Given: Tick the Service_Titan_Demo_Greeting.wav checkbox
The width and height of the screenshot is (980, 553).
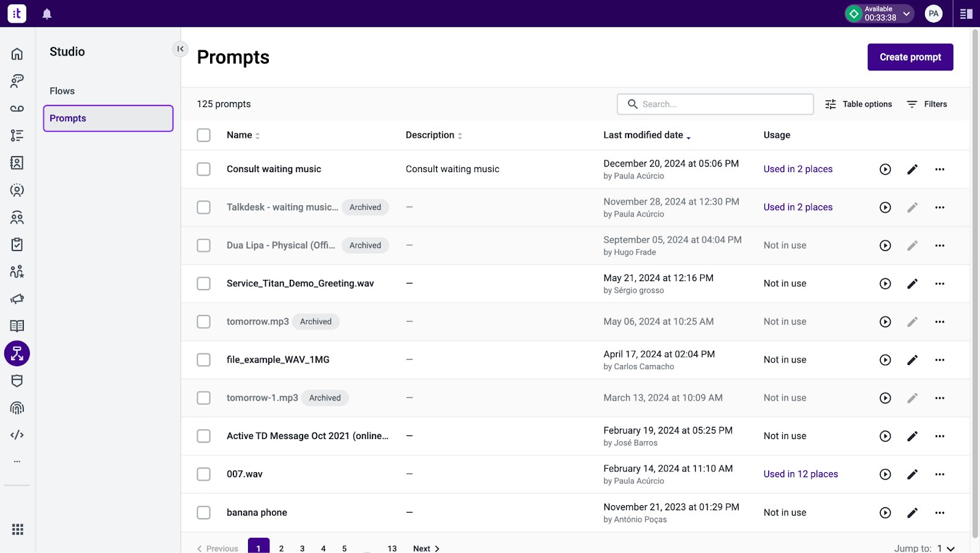Looking at the screenshot, I should tap(203, 284).
